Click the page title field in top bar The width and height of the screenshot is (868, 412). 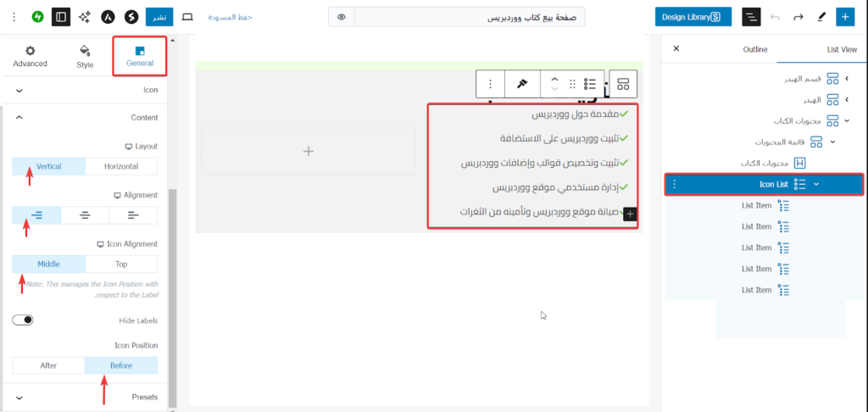click(x=470, y=17)
